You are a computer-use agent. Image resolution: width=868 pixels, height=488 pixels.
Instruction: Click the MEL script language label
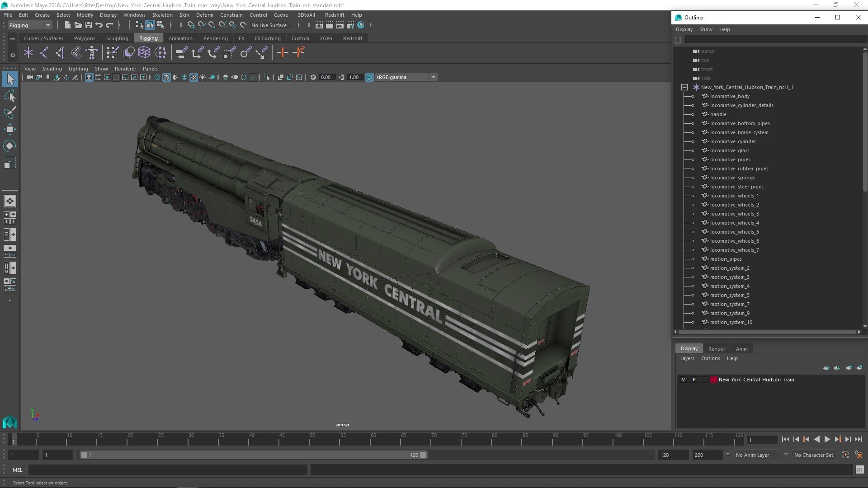[x=17, y=470]
